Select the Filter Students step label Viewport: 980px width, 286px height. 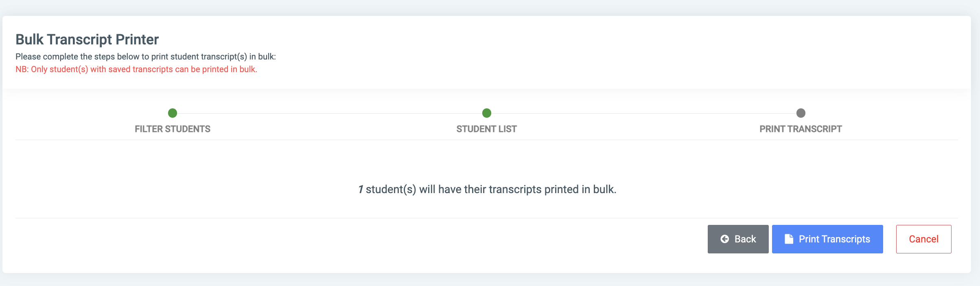click(173, 129)
